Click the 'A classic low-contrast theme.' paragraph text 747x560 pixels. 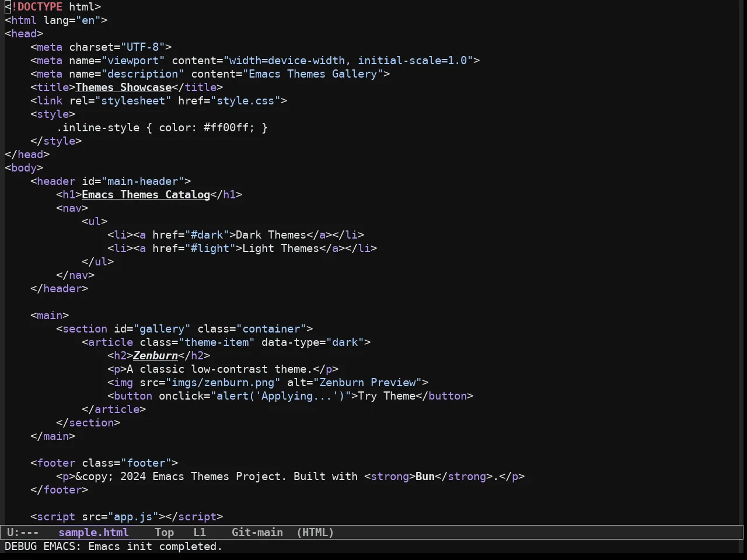(x=220, y=369)
